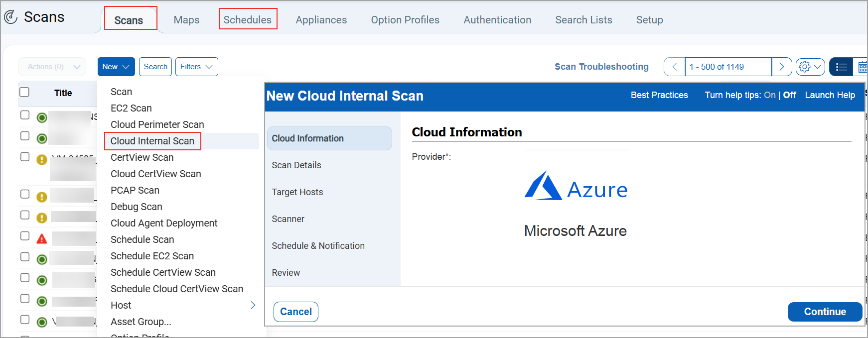868x338 pixels.
Task: Turn help tips Off
Action: [789, 95]
